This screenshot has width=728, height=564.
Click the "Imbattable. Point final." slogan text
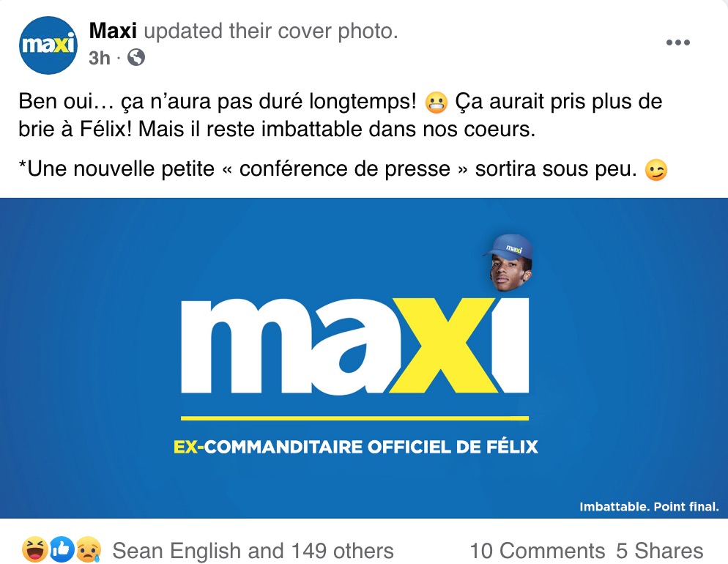pyautogui.click(x=649, y=506)
